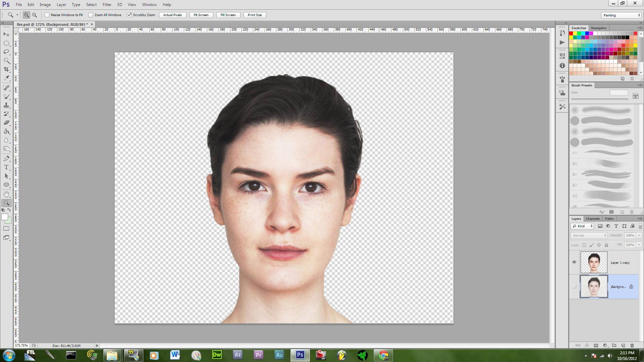644x362 pixels.
Task: Click the Actual Pixels button
Action: point(172,15)
